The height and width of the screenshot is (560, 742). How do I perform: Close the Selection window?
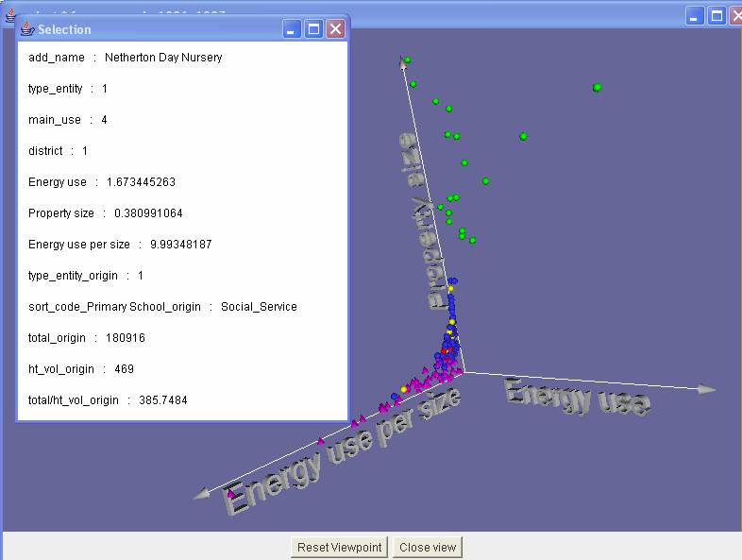tap(335, 29)
